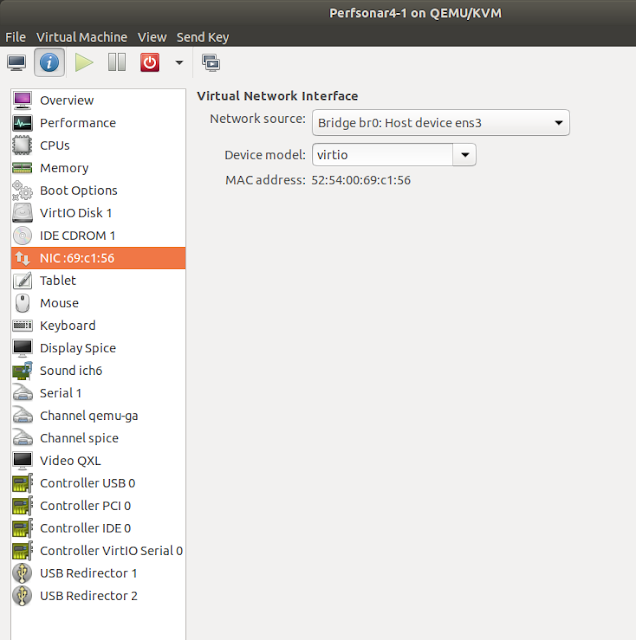
Task: Select the Memory hardware entry
Action: pos(98,168)
